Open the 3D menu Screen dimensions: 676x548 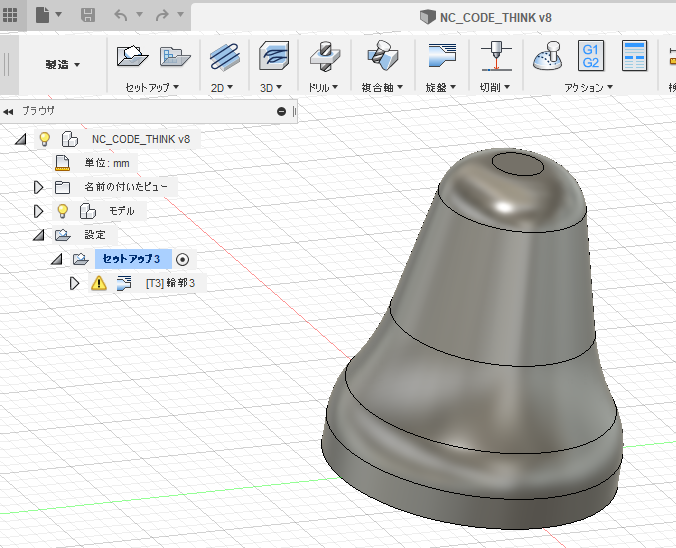pyautogui.click(x=271, y=88)
